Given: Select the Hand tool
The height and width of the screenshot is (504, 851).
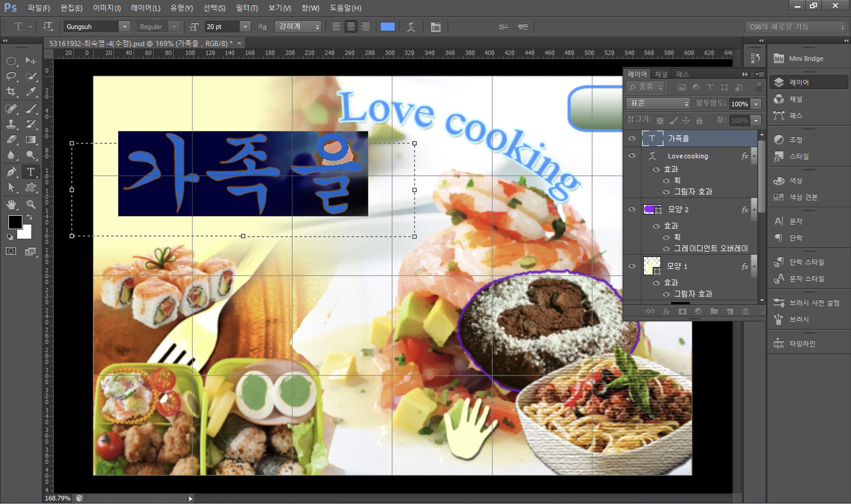Looking at the screenshot, I should pos(11,204).
